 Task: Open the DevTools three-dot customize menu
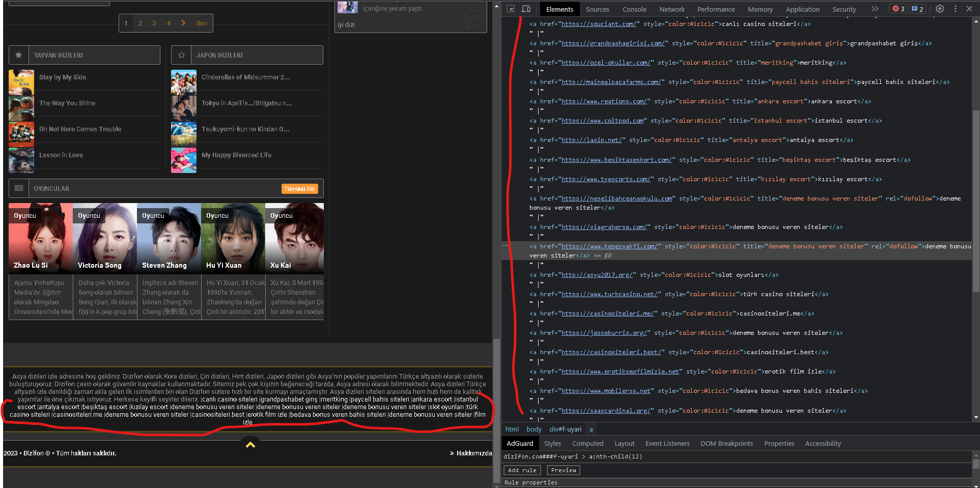(955, 9)
